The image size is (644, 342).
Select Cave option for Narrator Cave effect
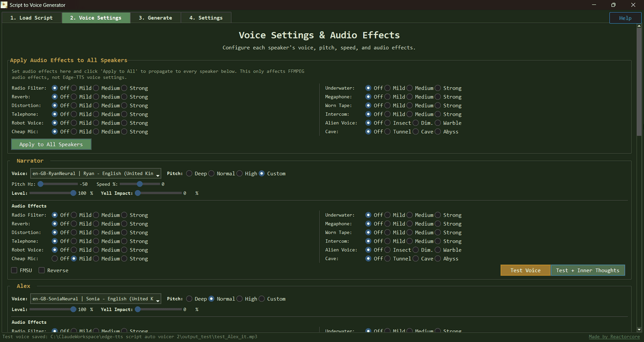pos(423,259)
